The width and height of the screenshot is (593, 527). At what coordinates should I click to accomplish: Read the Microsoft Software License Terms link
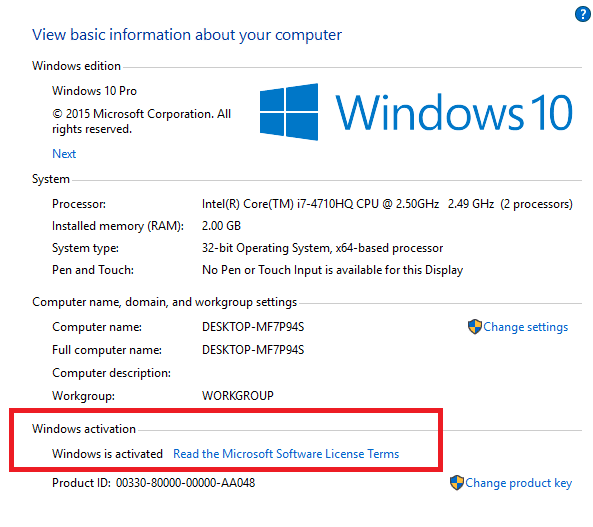[286, 454]
